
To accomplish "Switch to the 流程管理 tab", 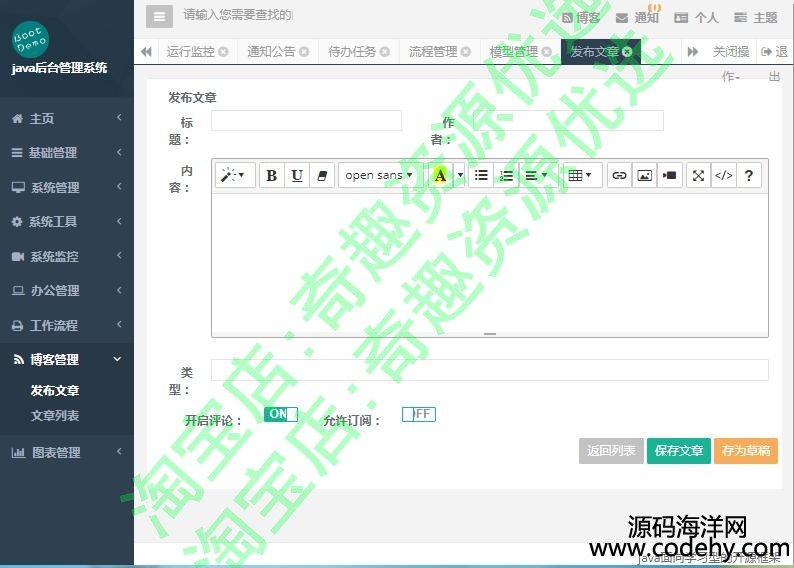I will (433, 52).
